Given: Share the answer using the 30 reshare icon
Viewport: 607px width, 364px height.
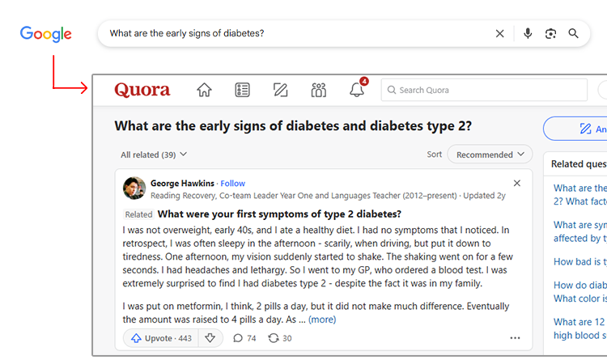Looking at the screenshot, I should (x=280, y=338).
